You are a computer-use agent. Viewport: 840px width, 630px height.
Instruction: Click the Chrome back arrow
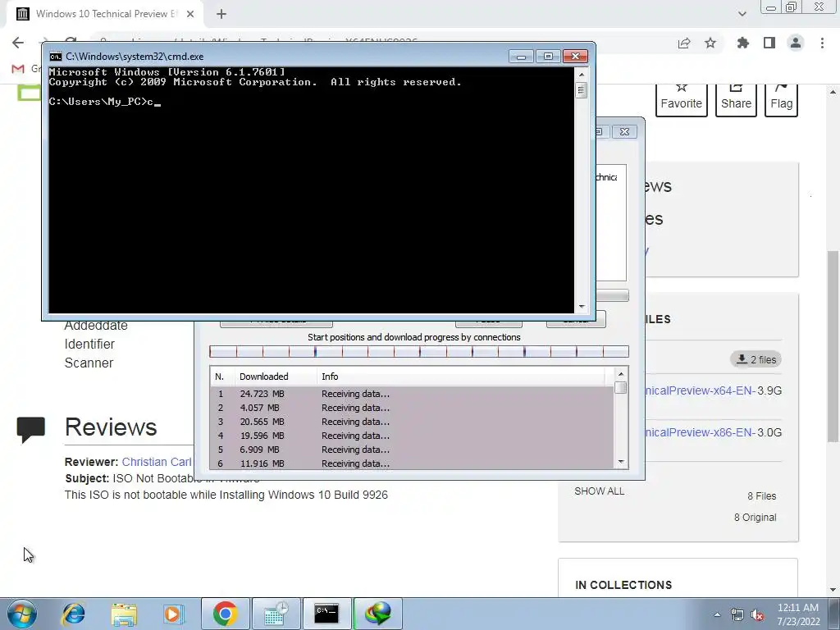(18, 43)
